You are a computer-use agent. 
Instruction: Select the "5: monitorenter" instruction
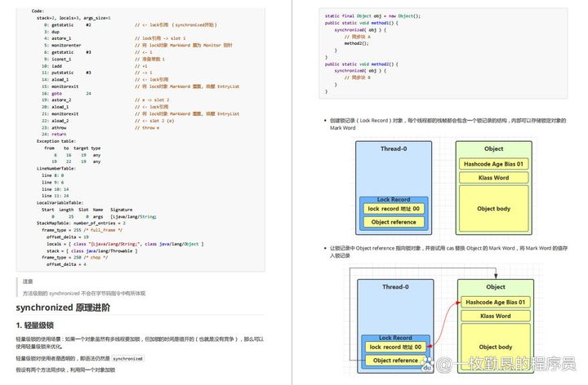point(62,46)
